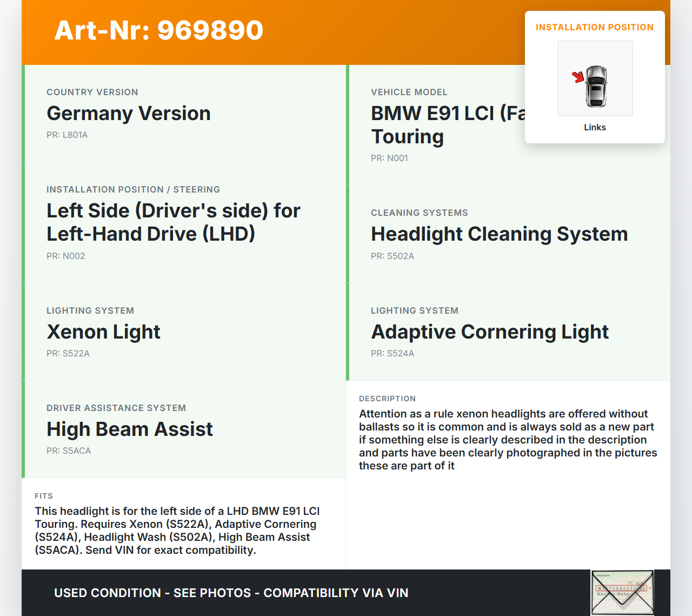Click the red arrow on car diagram
The width and height of the screenshot is (692, 616).
pos(578,77)
